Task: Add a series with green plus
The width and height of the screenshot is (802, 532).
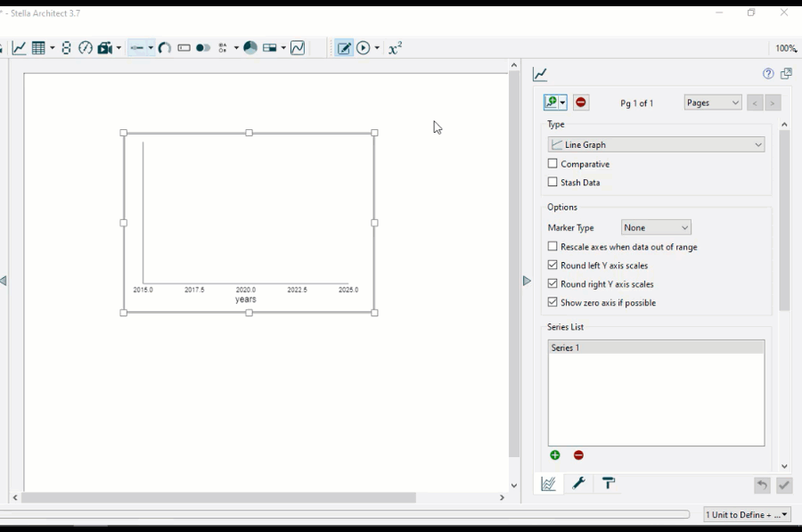Action: coord(555,455)
